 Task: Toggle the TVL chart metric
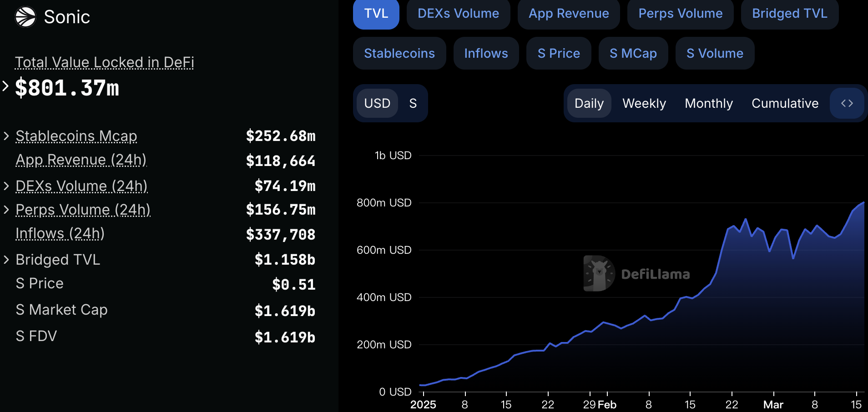376,14
